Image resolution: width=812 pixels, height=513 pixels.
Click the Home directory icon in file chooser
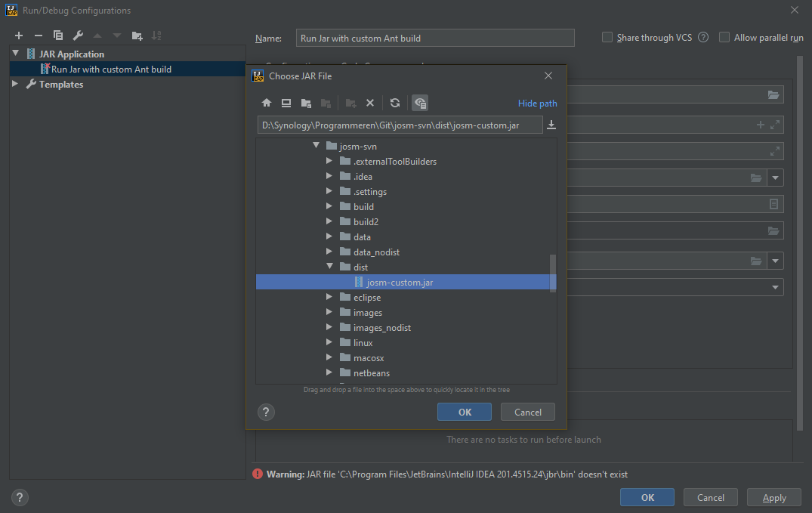click(267, 103)
